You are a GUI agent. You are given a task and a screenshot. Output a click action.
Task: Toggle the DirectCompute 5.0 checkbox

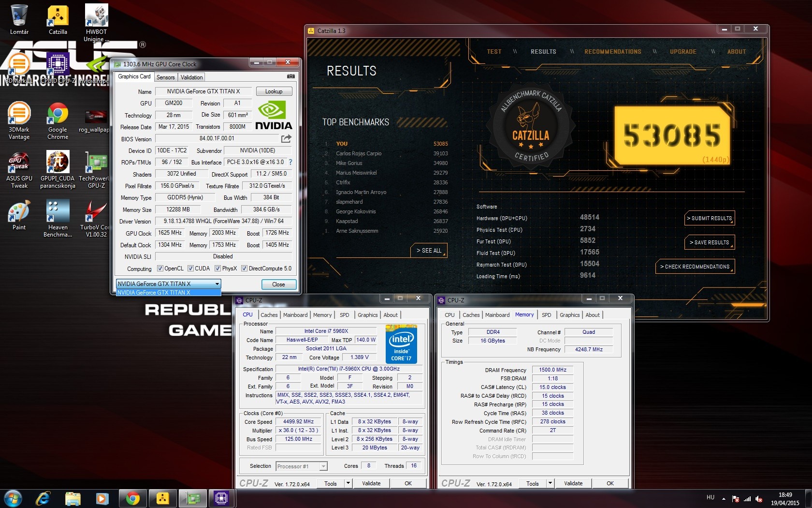tap(244, 269)
